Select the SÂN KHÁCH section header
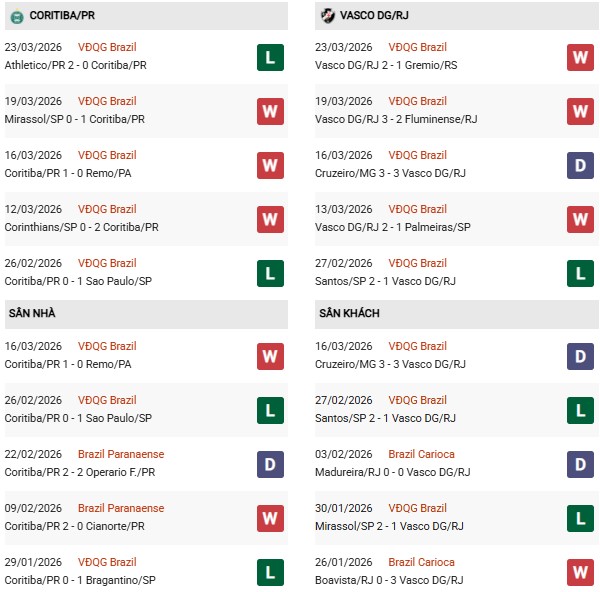The height and width of the screenshot is (592, 600). coord(350,314)
